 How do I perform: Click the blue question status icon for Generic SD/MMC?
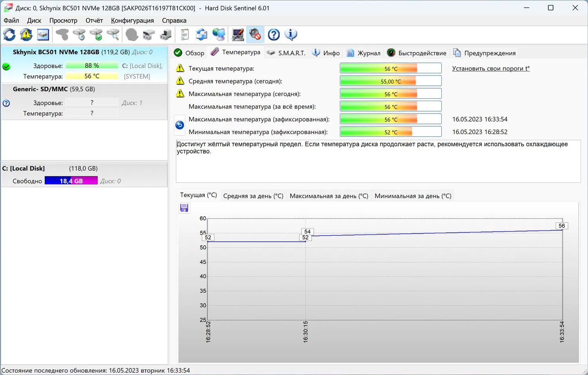pos(6,103)
